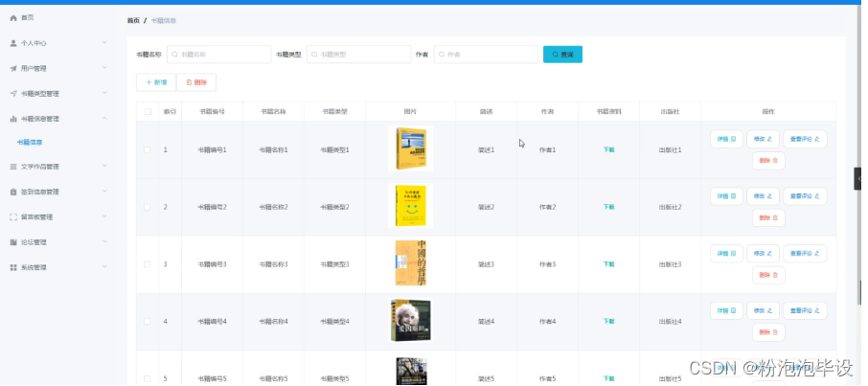Expand the 系统管理 menu chevron
This screenshot has width=868, height=386.
click(x=104, y=267)
